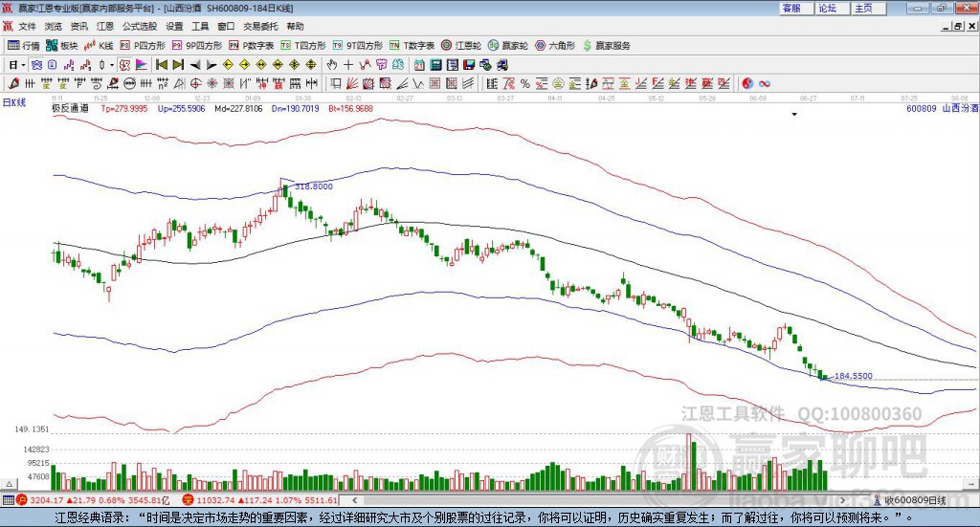The image size is (980, 527).
Task: Open the 工具 menu
Action: pos(200,26)
